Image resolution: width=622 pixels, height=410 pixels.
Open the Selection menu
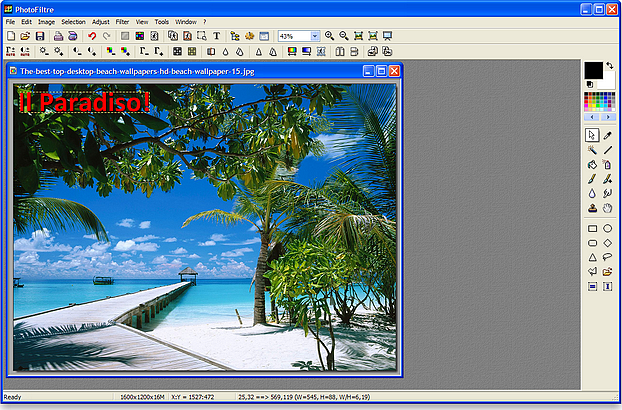pos(73,22)
